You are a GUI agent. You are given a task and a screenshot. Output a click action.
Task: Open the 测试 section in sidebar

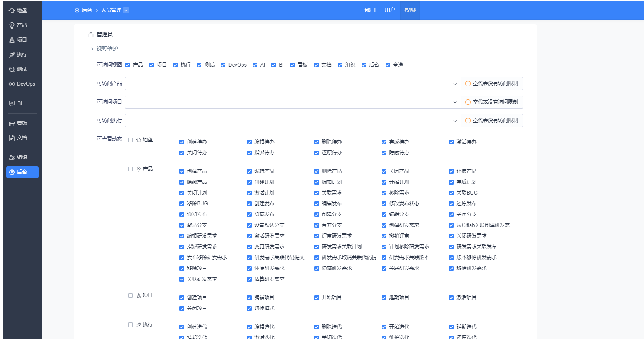click(x=18, y=69)
